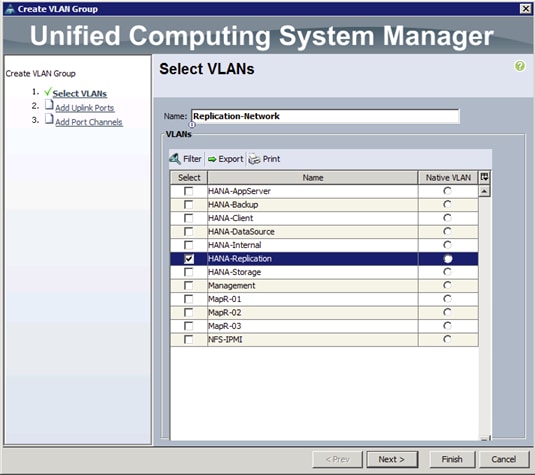Go to Add Port Channels step
Viewport: 535px width, 475px height.
click(x=89, y=122)
